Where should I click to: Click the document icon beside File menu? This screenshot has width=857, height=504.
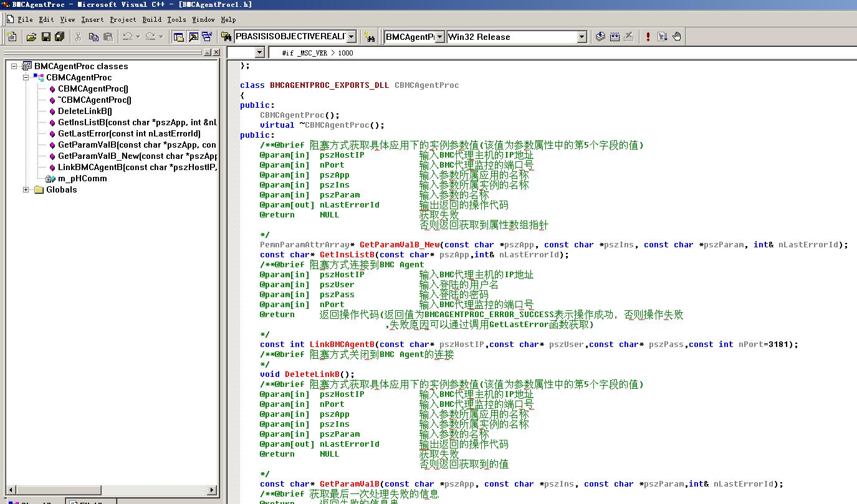10,19
